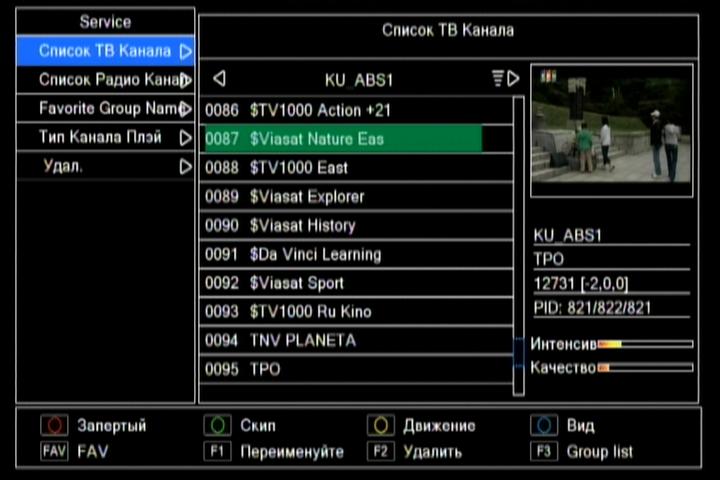
Task: Select channel 0088 $TV1000 East
Action: point(356,168)
